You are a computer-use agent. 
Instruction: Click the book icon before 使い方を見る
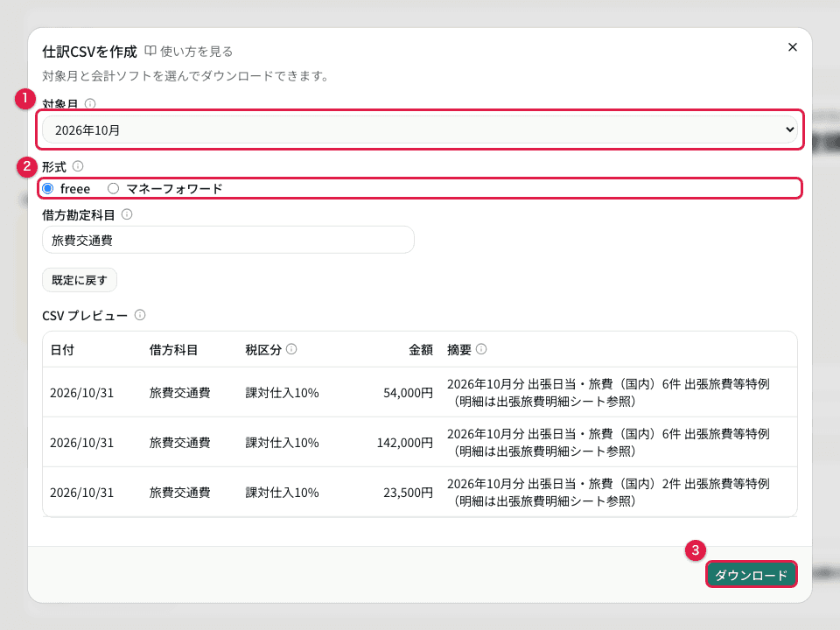pyautogui.click(x=150, y=51)
